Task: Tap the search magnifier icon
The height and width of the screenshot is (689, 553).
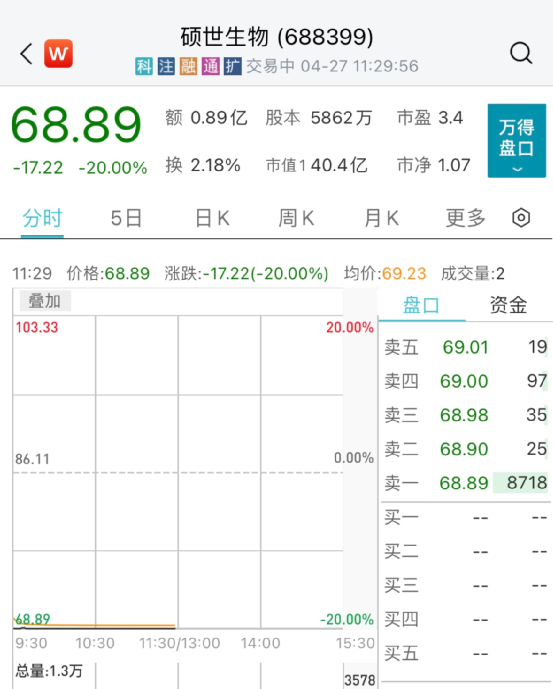Action: pos(521,54)
